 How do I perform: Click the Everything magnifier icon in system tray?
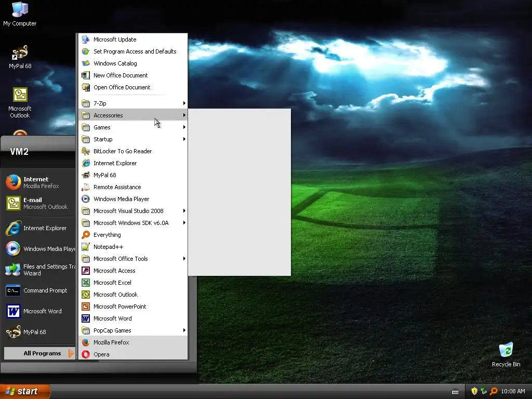pyautogui.click(x=494, y=391)
